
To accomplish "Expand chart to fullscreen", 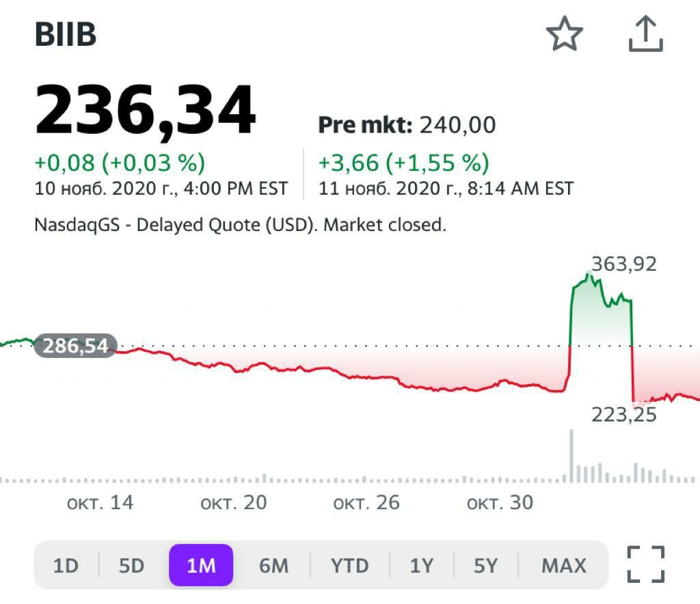I will pyautogui.click(x=645, y=564).
